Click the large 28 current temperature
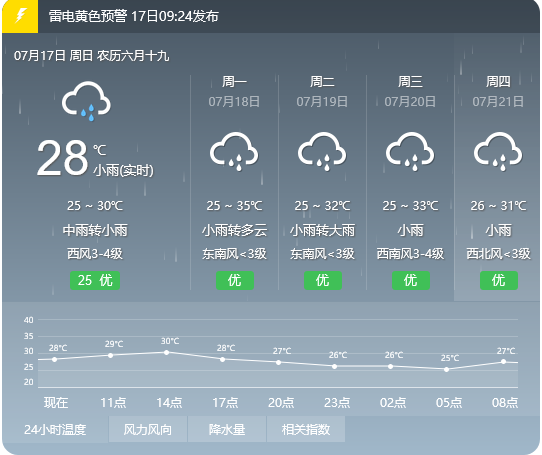 click(63, 158)
